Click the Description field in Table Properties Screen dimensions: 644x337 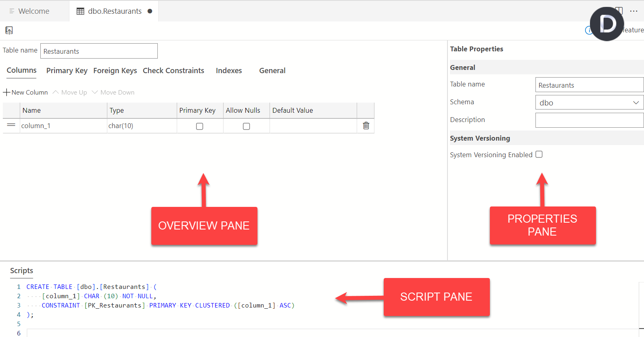coord(589,120)
